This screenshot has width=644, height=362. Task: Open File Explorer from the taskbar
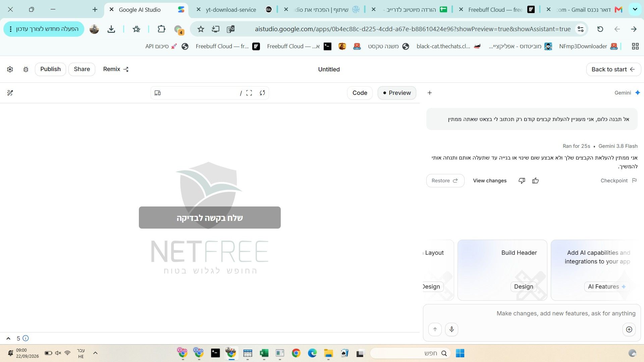(328, 353)
